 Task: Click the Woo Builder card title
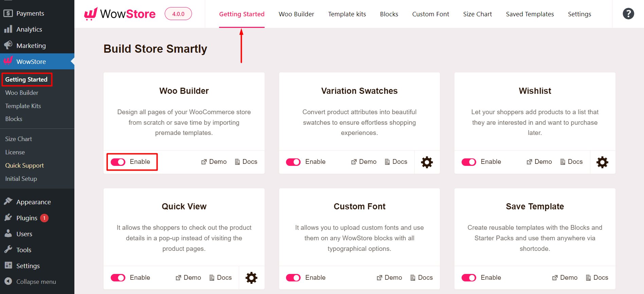point(184,91)
